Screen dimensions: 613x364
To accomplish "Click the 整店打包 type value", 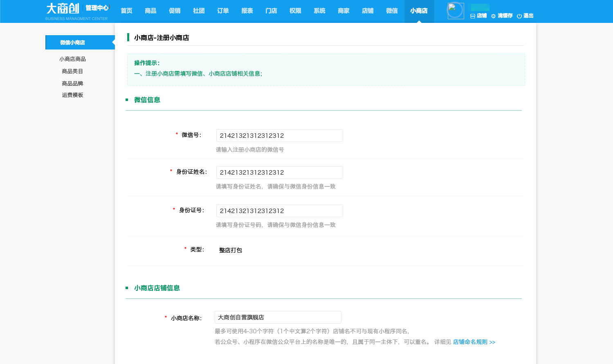I will (231, 250).
